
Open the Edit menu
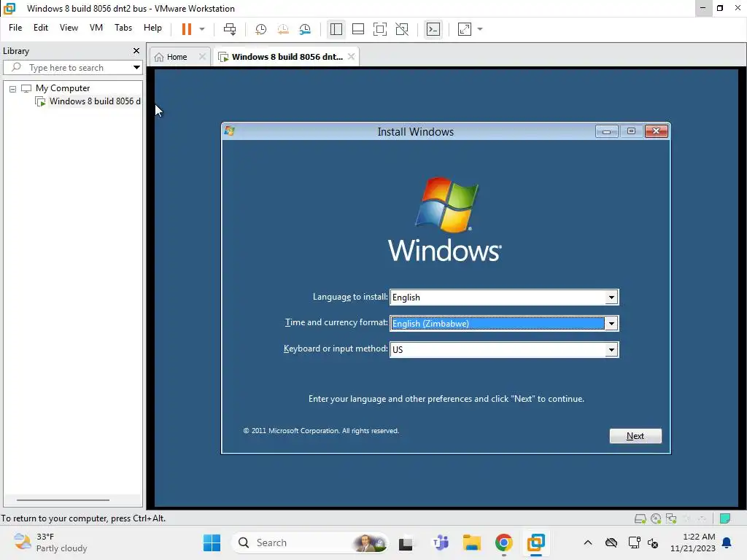41,28
